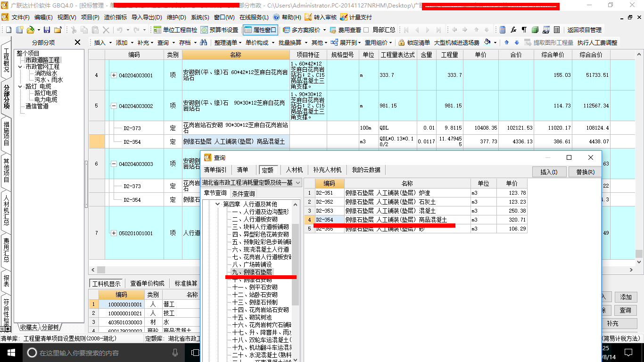Click 收藏夹 tab at panel bottom
This screenshot has width=644, height=362.
point(28,327)
